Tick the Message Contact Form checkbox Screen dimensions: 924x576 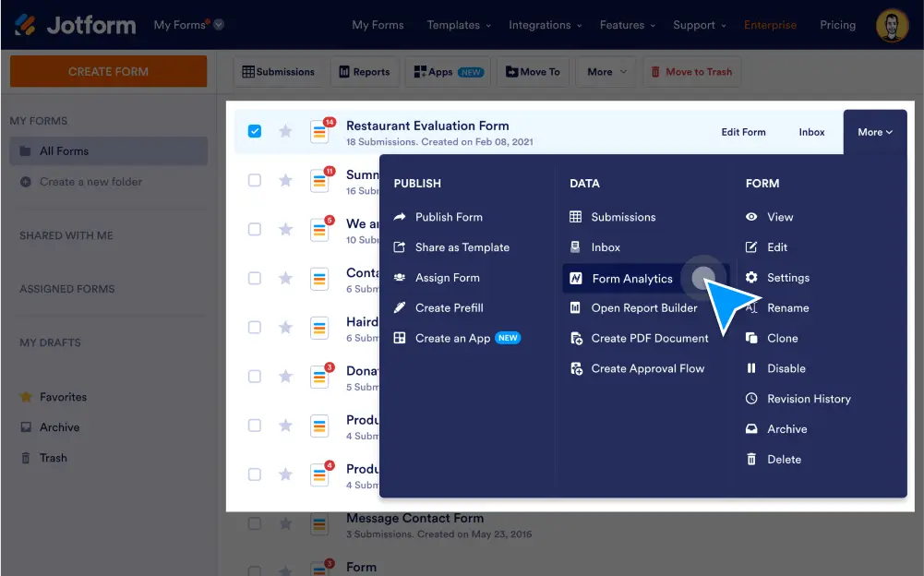click(255, 523)
